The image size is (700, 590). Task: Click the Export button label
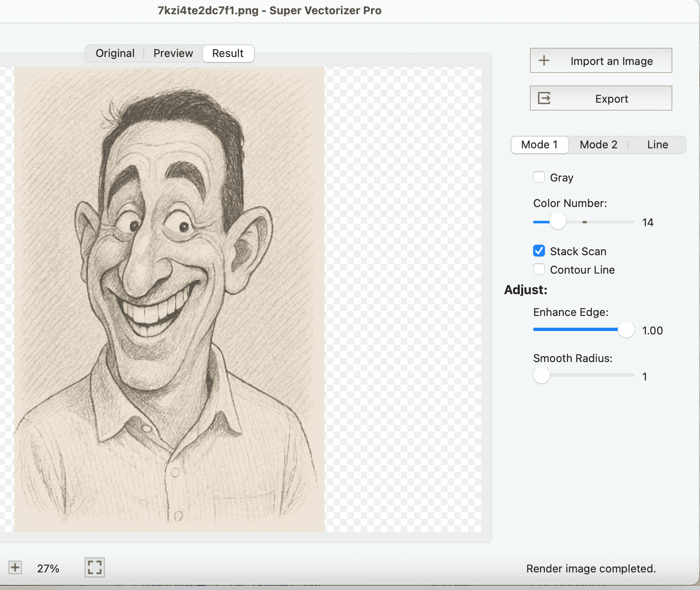tap(612, 99)
